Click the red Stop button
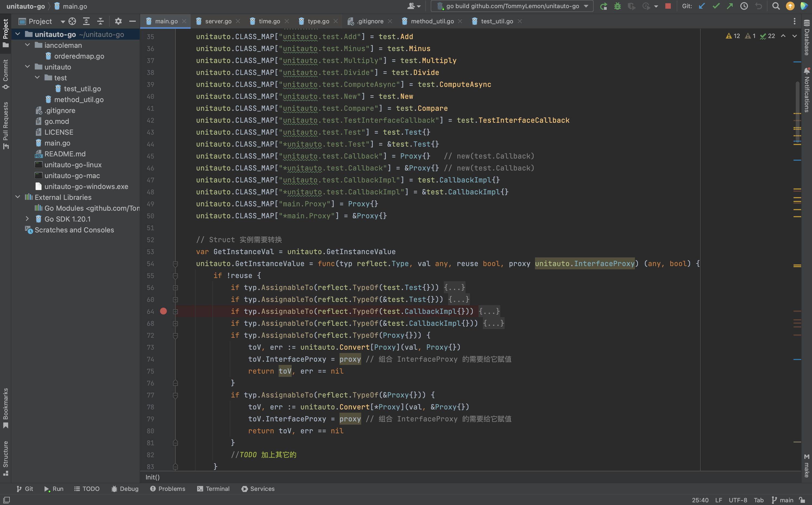This screenshot has height=505, width=812. point(668,6)
